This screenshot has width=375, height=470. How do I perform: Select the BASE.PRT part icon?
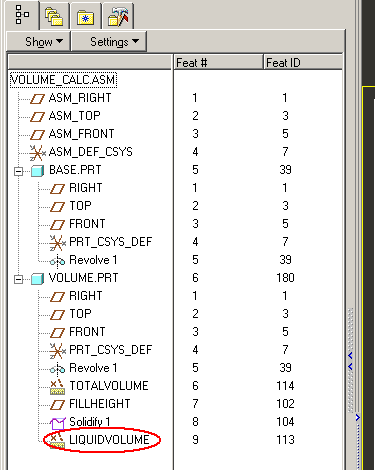click(37, 171)
